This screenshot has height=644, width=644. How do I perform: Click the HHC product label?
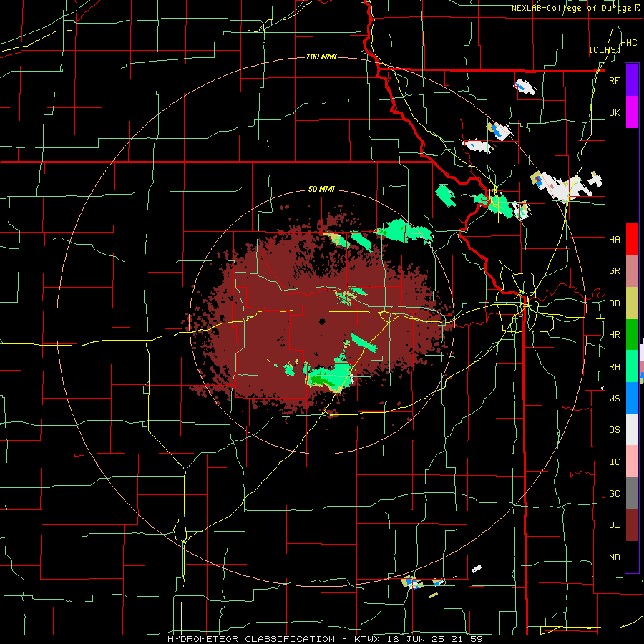(629, 43)
